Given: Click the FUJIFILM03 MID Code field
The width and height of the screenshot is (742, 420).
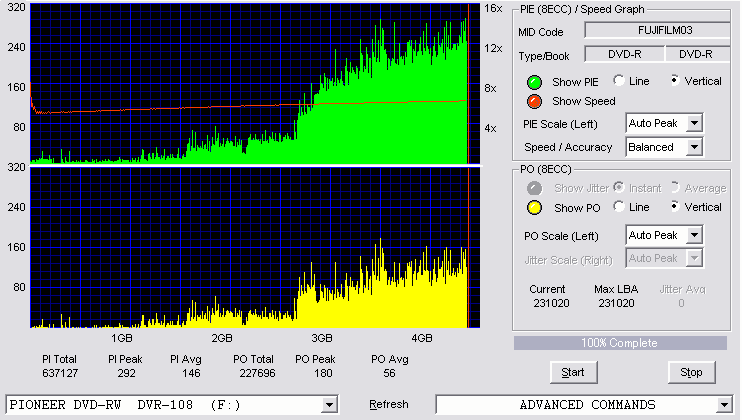Looking at the screenshot, I should pos(658,30).
